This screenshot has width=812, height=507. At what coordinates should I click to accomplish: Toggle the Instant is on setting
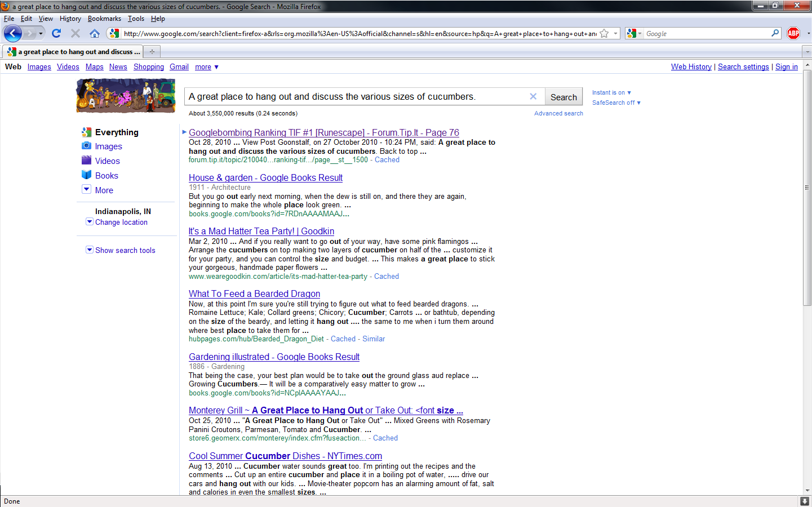click(611, 92)
